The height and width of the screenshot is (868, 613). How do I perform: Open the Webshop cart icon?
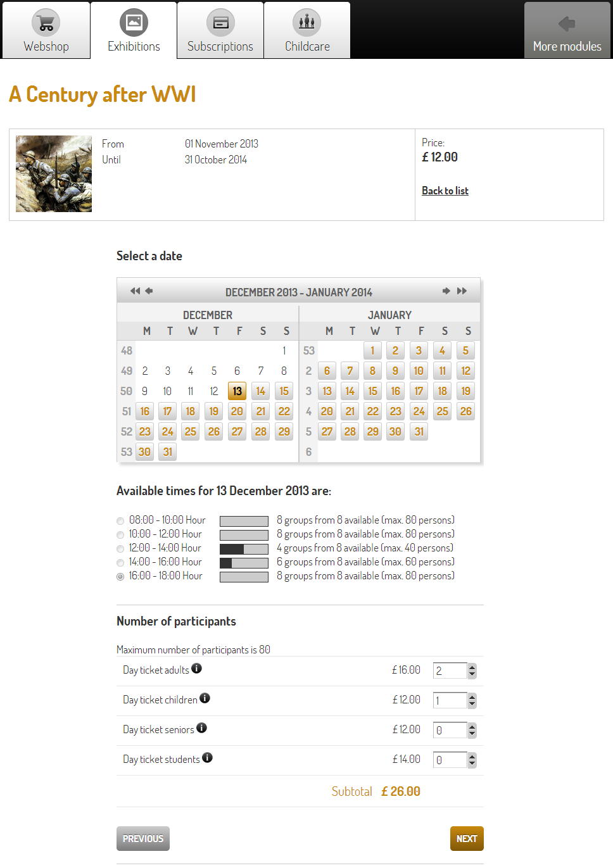[x=46, y=23]
